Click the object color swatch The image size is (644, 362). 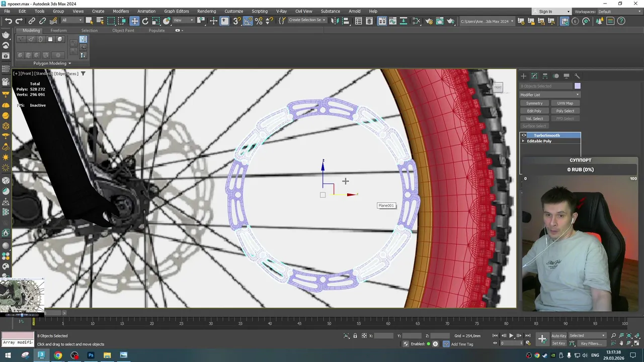(x=577, y=86)
